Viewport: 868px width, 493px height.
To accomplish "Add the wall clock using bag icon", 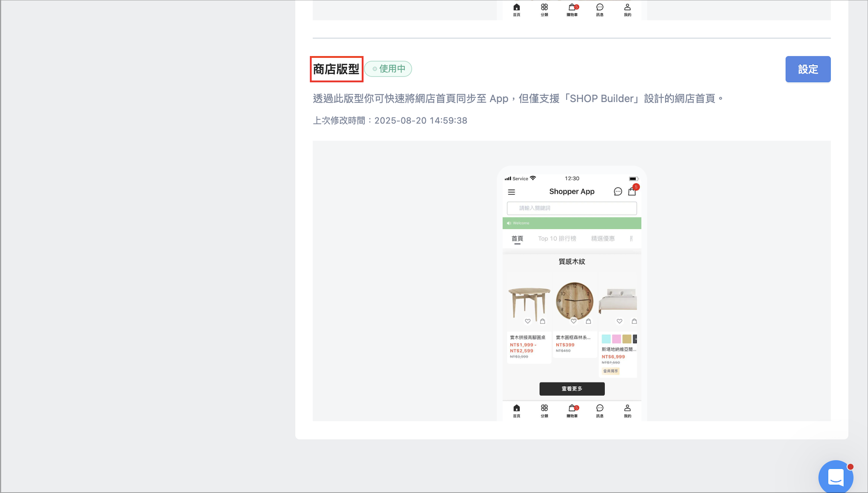I will coord(588,321).
